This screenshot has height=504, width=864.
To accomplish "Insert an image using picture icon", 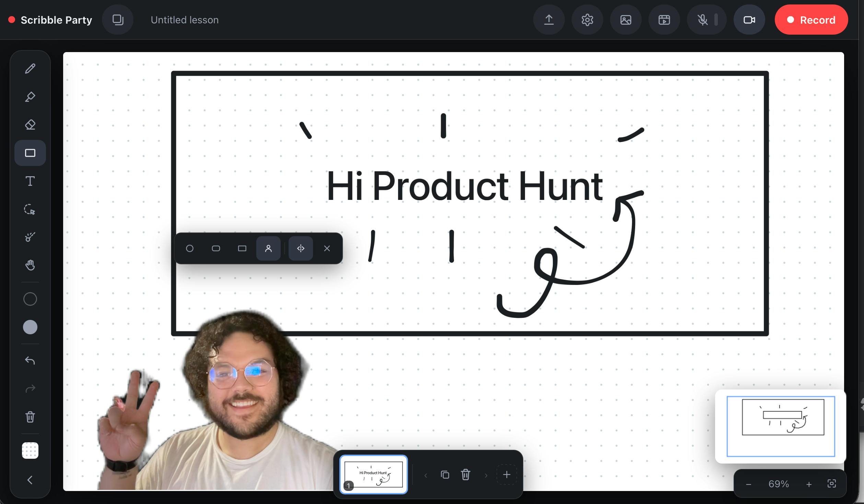I will [x=626, y=20].
